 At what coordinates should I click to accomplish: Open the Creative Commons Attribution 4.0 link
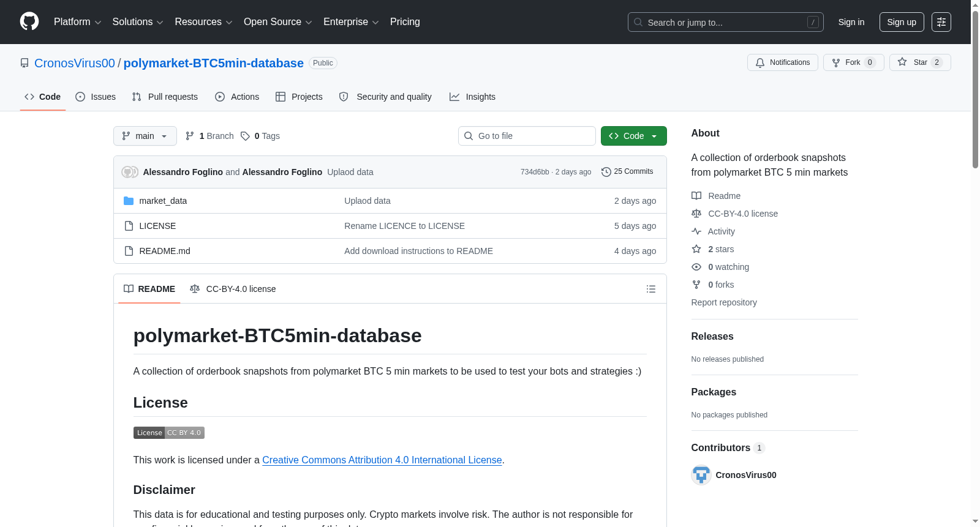pyautogui.click(x=382, y=460)
